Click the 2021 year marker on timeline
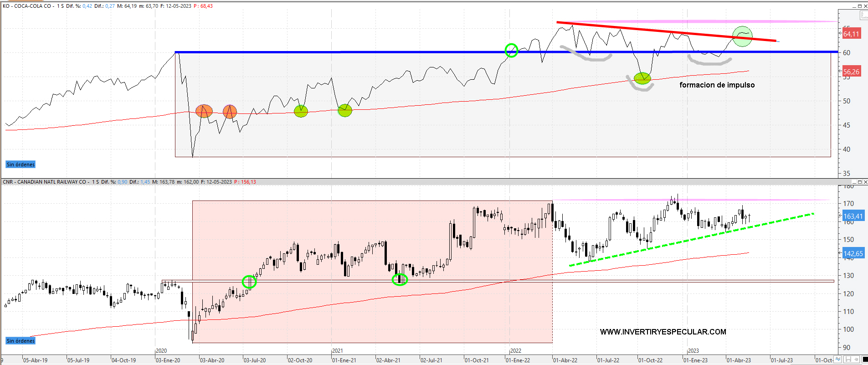Screen dimensions: 868x365 [337, 351]
